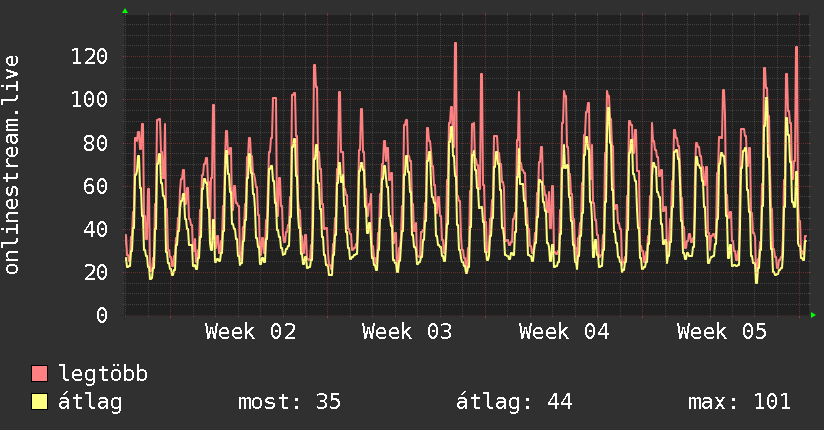Click the Week 02 axis label

pyautogui.click(x=251, y=332)
